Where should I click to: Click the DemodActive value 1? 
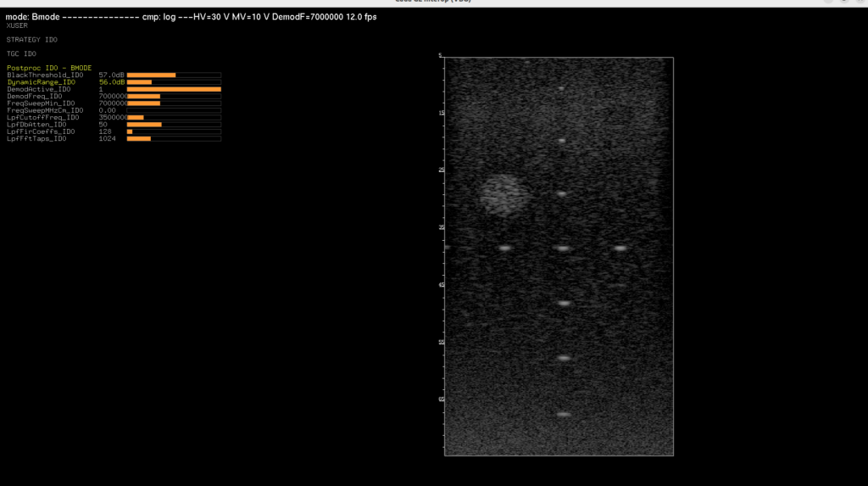[x=101, y=89]
